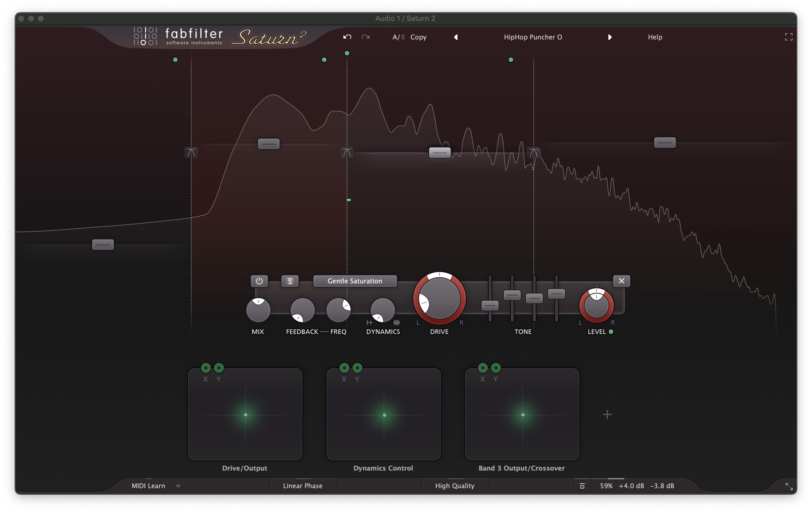Click the leftmost green modulation dot at top
The height and width of the screenshot is (512, 812).
175,60
